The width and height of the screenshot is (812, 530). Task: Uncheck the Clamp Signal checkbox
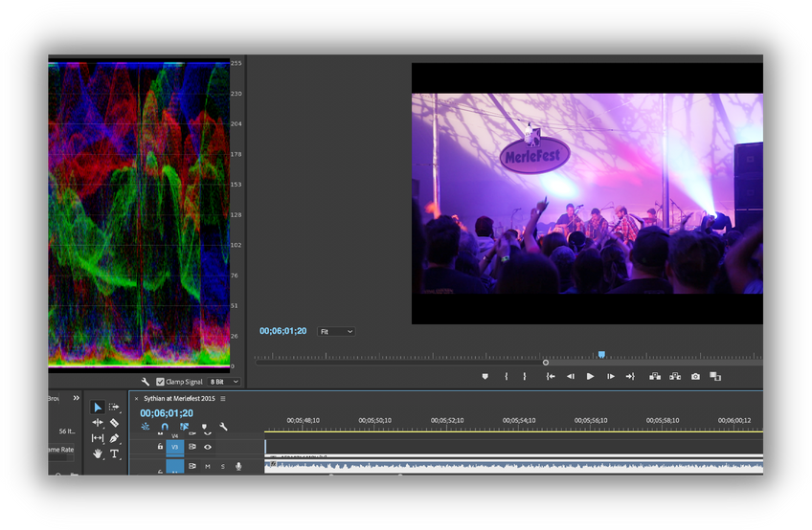tap(160, 382)
